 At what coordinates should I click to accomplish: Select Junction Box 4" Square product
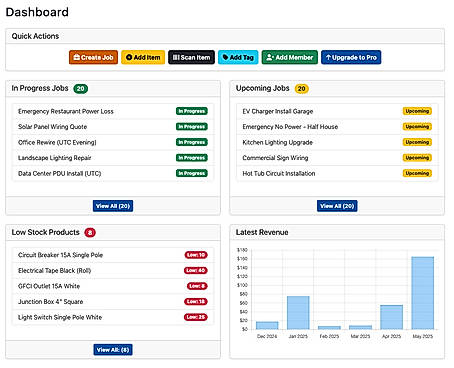(x=113, y=302)
